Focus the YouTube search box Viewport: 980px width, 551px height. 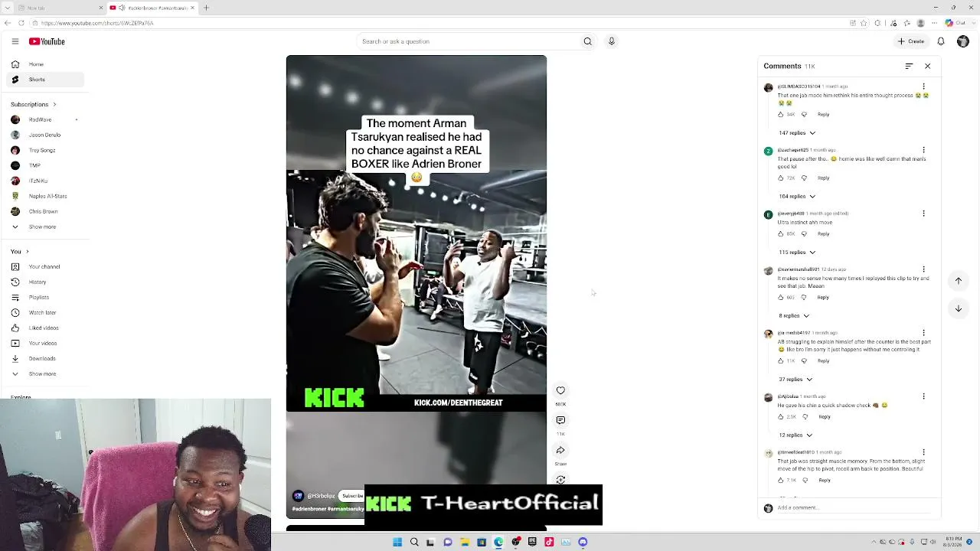click(x=467, y=41)
